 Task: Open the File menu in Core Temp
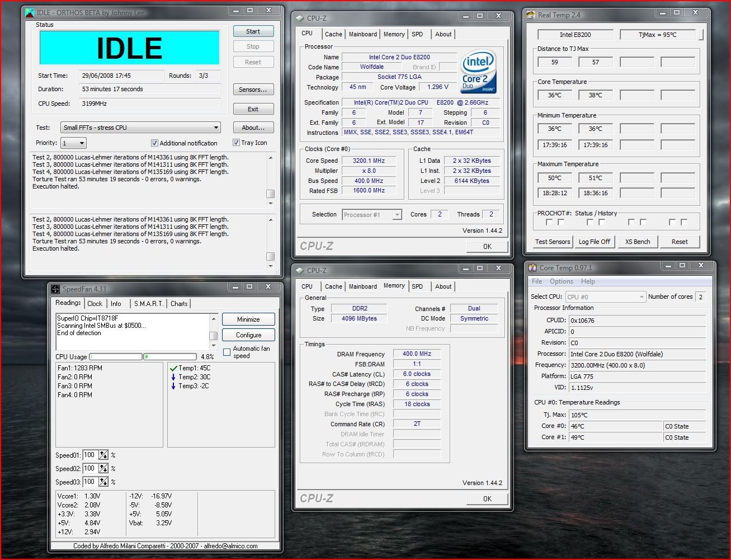537,281
